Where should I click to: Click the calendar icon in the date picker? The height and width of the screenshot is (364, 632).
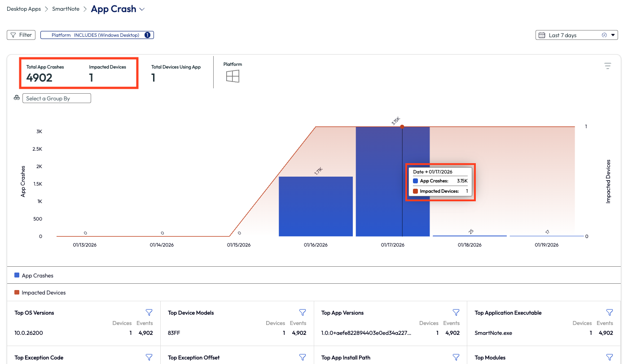pos(542,35)
